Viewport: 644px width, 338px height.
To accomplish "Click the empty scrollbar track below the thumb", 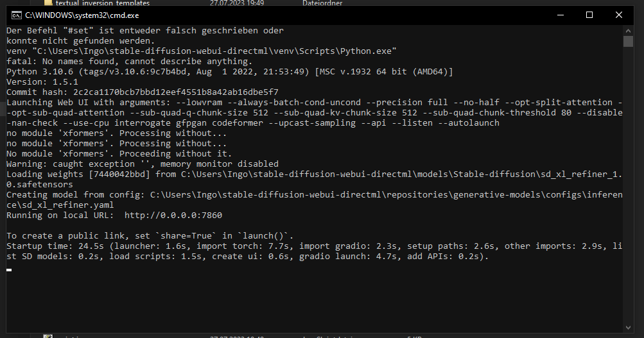I will [628, 192].
